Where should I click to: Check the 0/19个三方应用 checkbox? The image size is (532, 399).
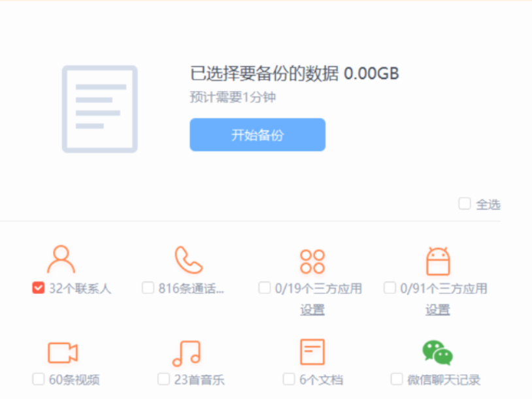click(x=265, y=288)
